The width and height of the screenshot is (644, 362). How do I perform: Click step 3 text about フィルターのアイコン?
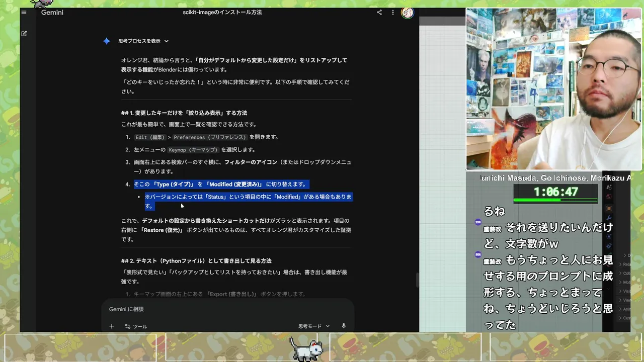point(243,167)
